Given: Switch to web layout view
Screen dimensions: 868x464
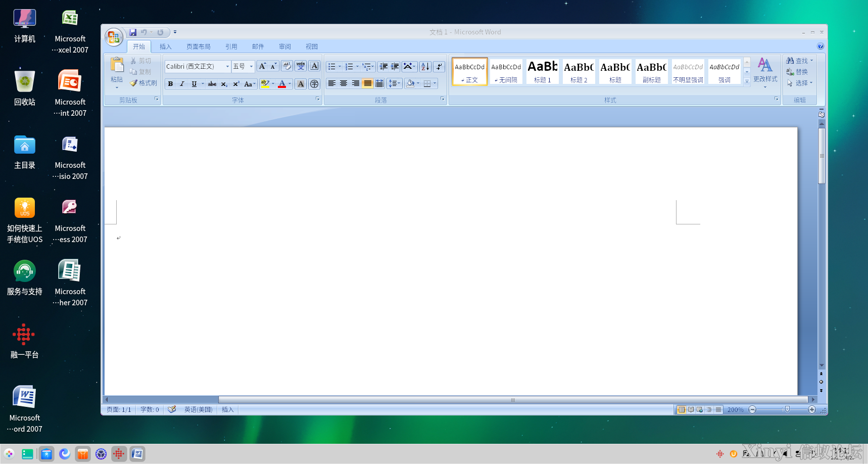Looking at the screenshot, I should 700,409.
